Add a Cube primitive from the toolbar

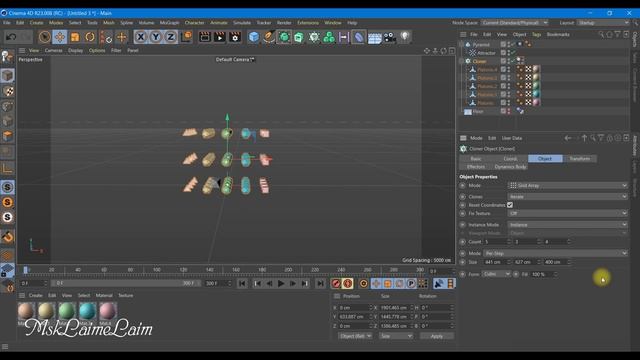(x=254, y=37)
